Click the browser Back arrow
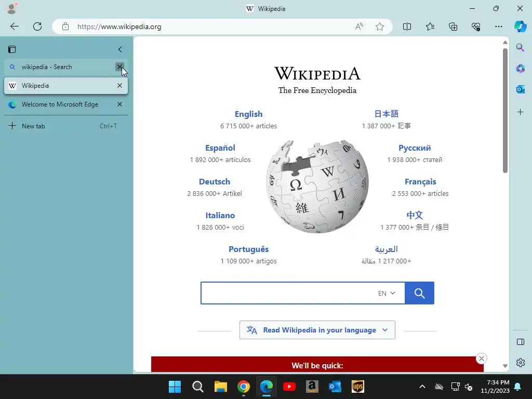The width and height of the screenshot is (532, 399). click(x=14, y=26)
